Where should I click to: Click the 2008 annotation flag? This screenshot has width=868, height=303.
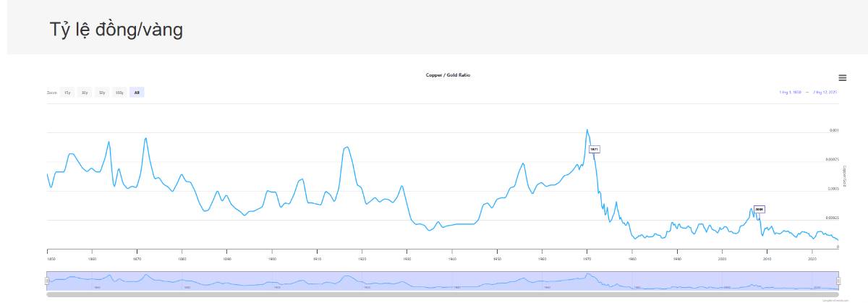759,209
